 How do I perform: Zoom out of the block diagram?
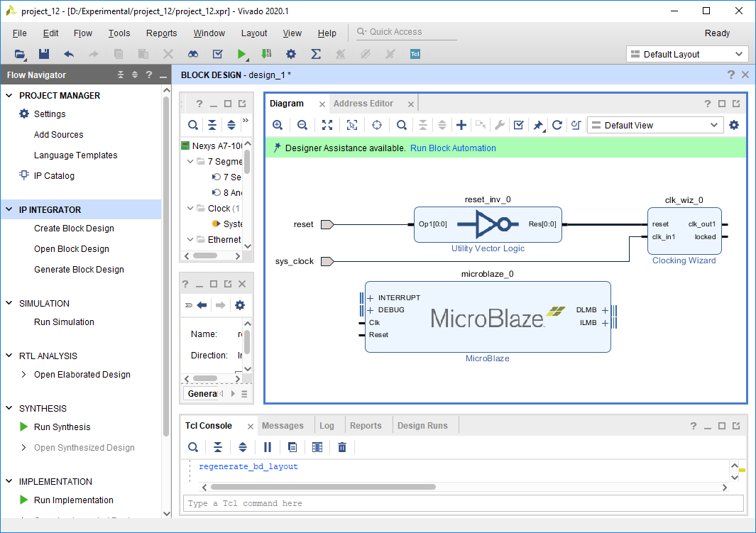pyautogui.click(x=302, y=126)
